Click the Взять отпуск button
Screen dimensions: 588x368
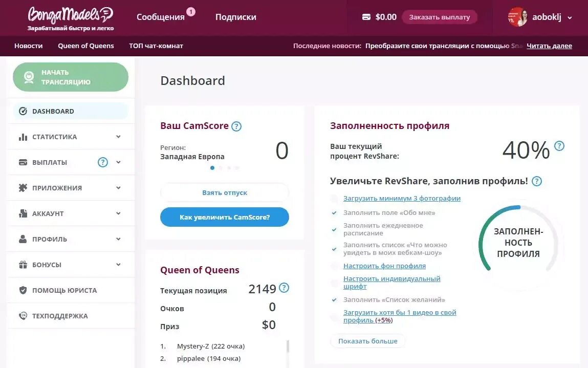225,192
